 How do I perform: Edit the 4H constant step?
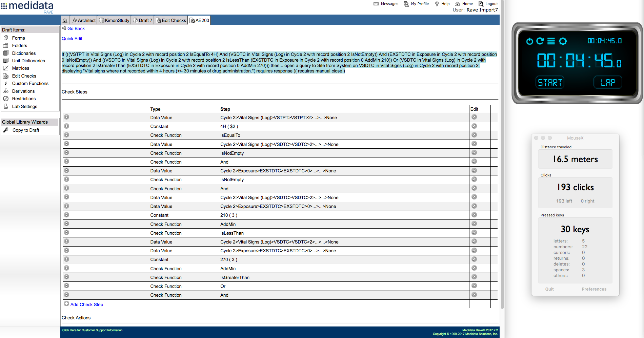pyautogui.click(x=474, y=126)
